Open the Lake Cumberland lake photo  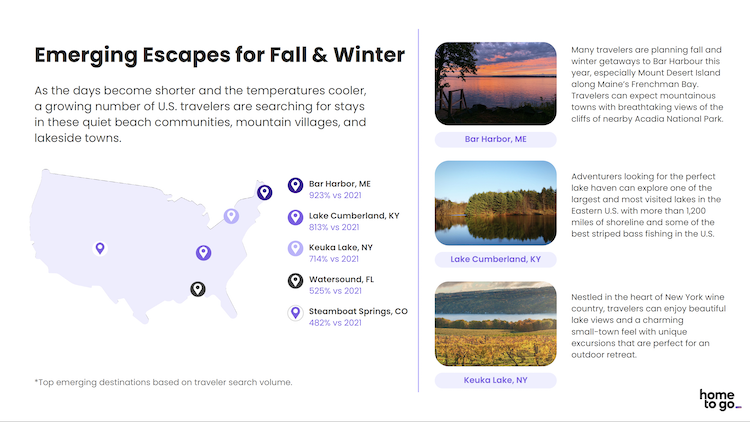496,203
